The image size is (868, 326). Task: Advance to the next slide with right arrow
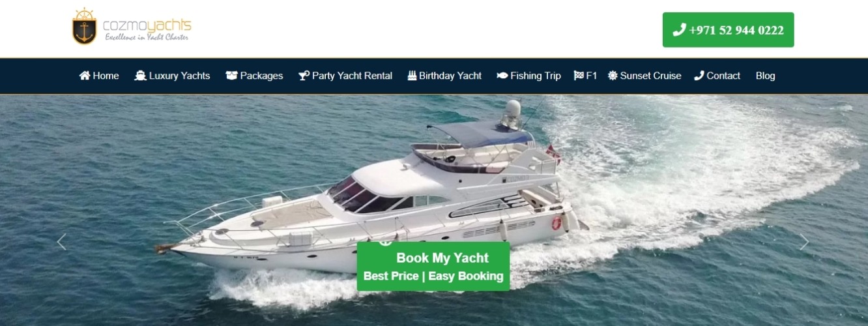click(x=804, y=243)
